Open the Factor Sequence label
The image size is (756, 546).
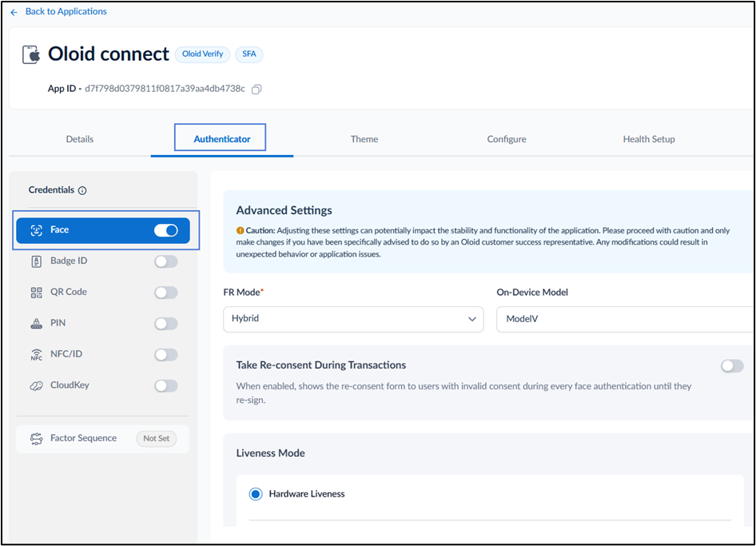(x=83, y=438)
